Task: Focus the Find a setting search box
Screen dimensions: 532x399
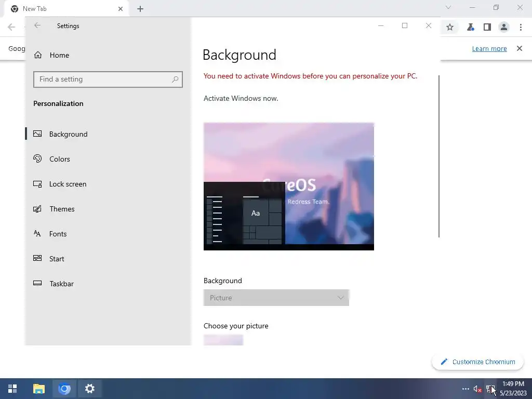Action: point(108,79)
